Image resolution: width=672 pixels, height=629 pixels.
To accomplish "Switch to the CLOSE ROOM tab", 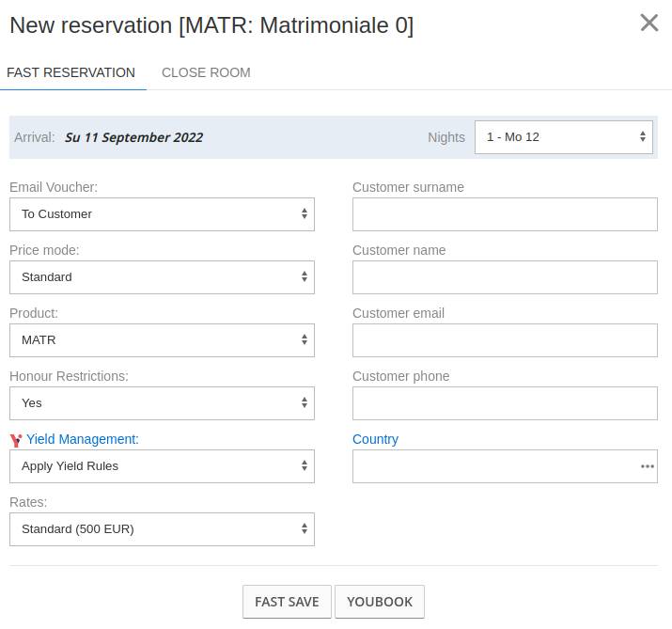I will click(x=206, y=72).
